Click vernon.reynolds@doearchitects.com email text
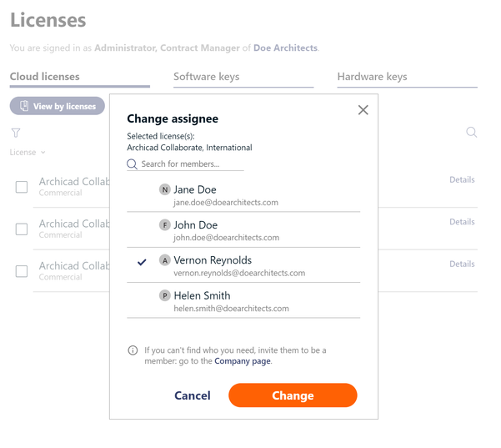This screenshot has width=501, height=448. (239, 273)
